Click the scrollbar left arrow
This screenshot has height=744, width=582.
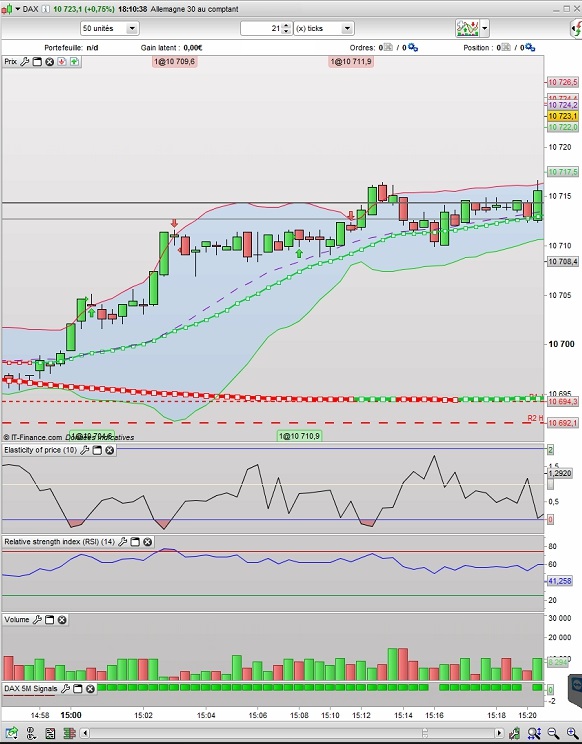coord(84,733)
